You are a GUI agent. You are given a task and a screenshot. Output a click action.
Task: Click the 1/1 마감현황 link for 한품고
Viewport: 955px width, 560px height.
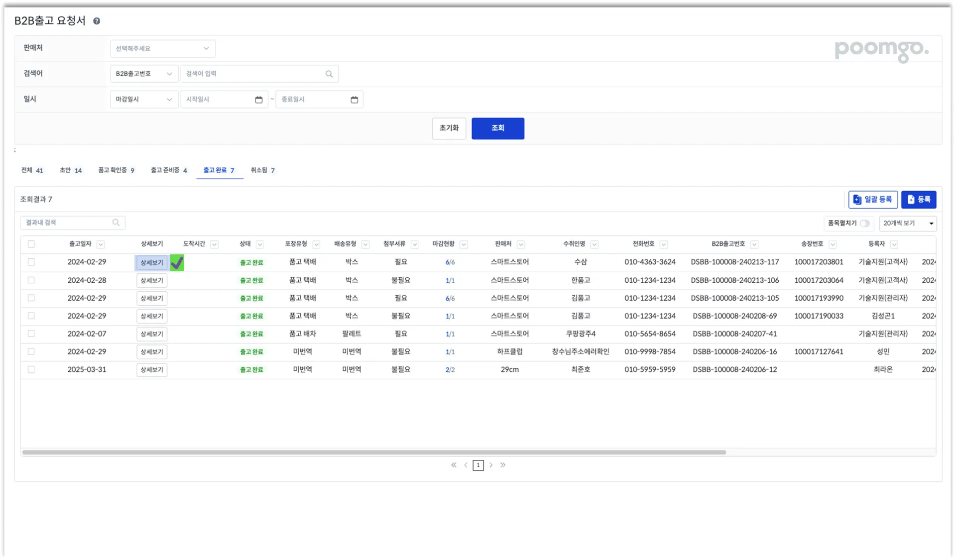click(x=450, y=281)
